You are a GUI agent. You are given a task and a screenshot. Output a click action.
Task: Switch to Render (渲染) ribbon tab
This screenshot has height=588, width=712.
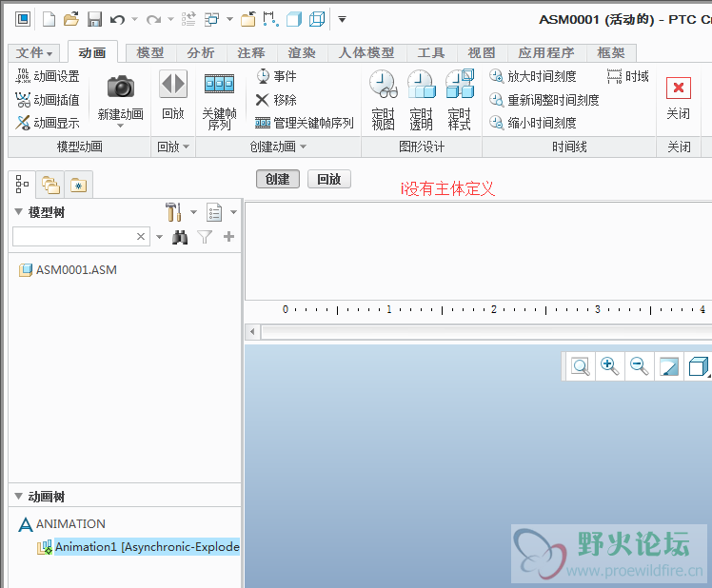pyautogui.click(x=302, y=52)
